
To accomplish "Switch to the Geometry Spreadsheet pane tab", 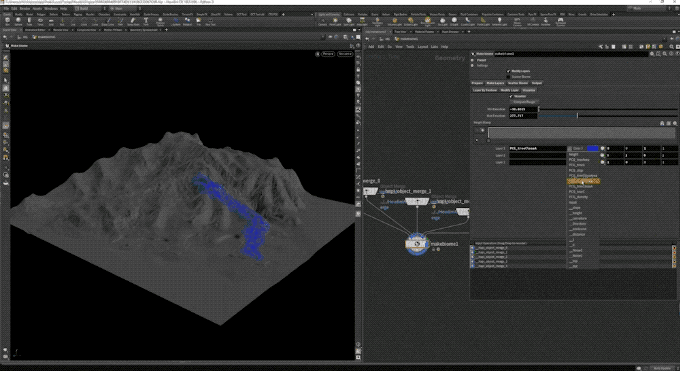I will (144, 30).
